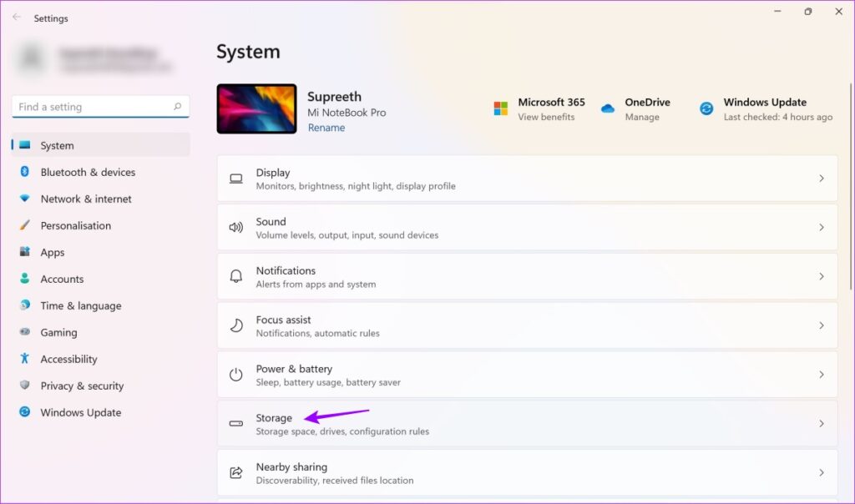Expand Display row chevron
The height and width of the screenshot is (504, 855).
822,179
